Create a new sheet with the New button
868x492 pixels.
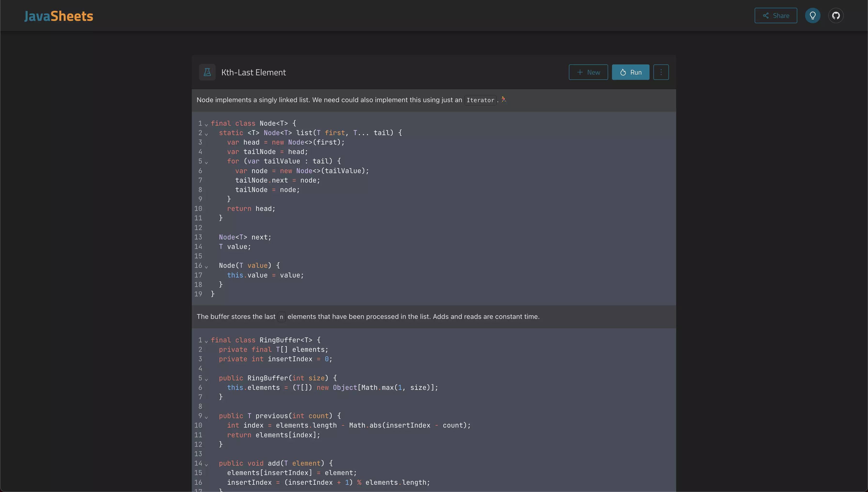point(588,72)
